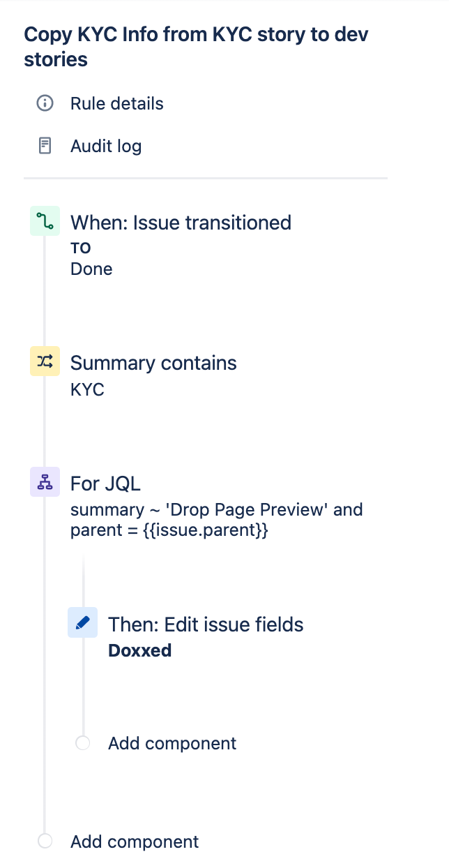Click the Rule details info icon
The image size is (449, 868).
pyautogui.click(x=45, y=104)
